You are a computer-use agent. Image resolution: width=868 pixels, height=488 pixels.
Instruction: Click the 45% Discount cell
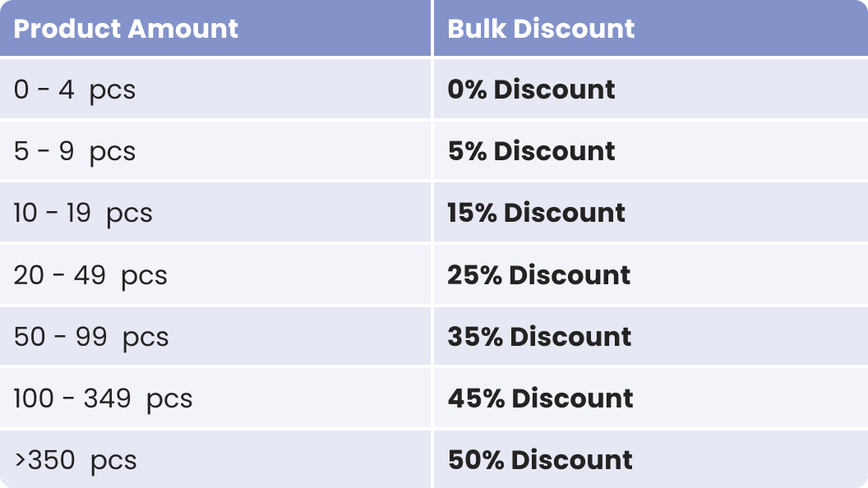(540, 398)
